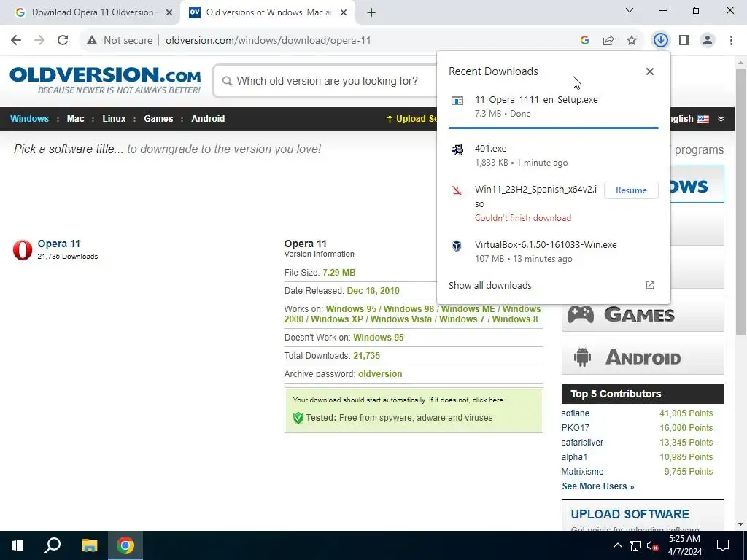Open the Chrome profile avatar
Screen dimensions: 747x560
708,41
